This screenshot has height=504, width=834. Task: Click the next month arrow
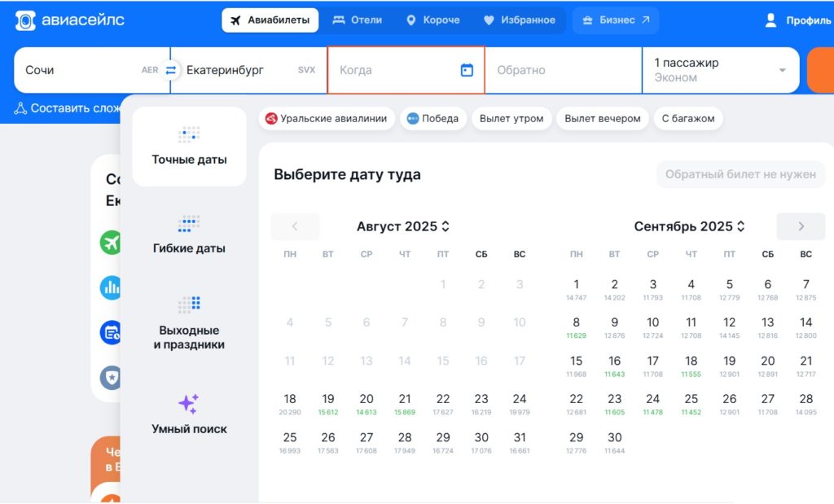tap(800, 226)
